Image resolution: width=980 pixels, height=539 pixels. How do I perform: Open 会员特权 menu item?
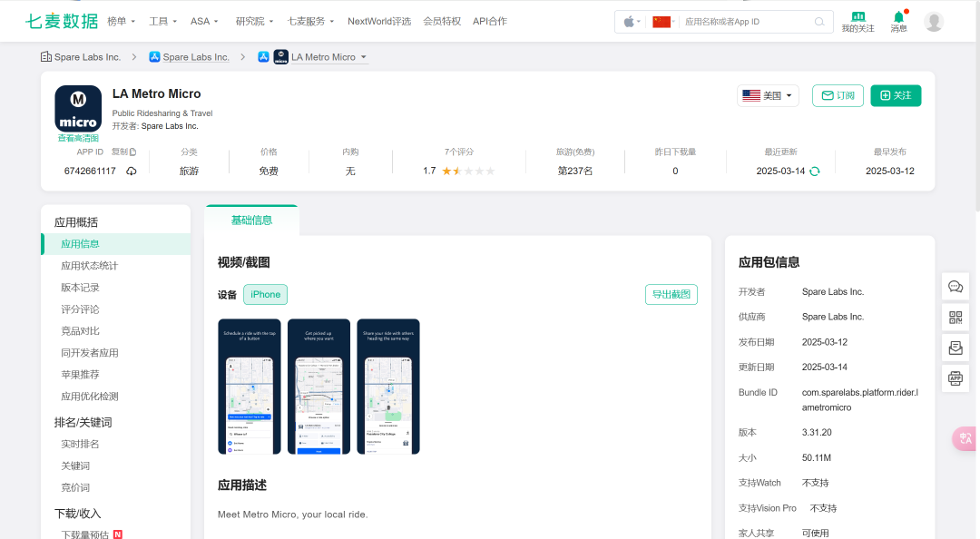pyautogui.click(x=442, y=21)
